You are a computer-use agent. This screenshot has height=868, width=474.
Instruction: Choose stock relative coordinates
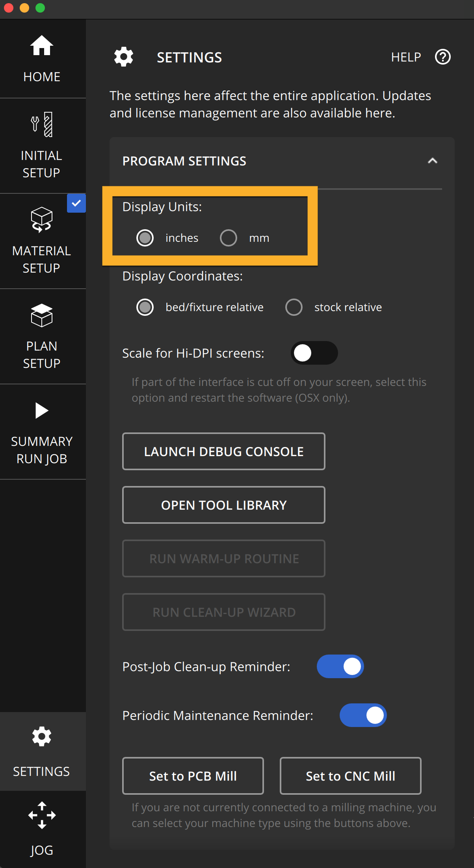tap(294, 307)
